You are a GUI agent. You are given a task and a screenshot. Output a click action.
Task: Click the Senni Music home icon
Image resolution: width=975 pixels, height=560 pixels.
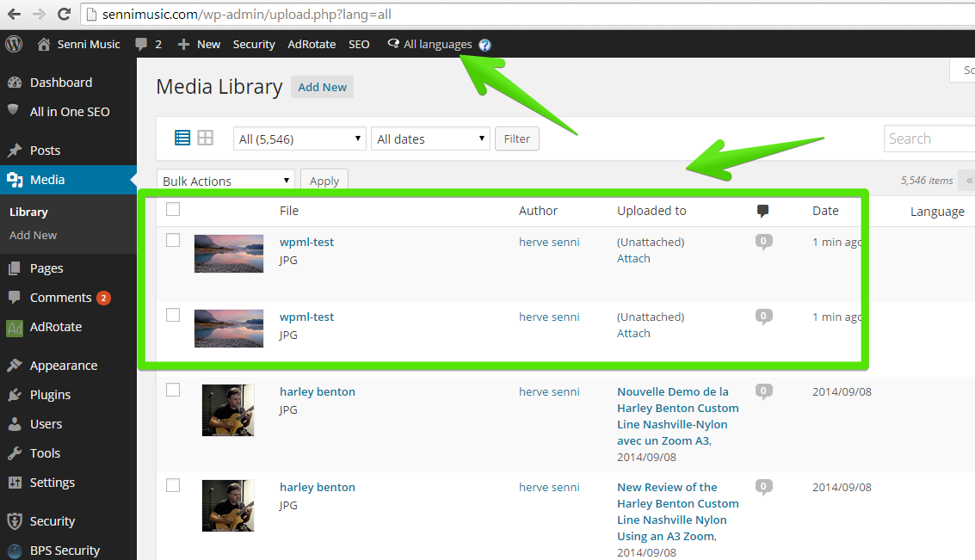[44, 44]
